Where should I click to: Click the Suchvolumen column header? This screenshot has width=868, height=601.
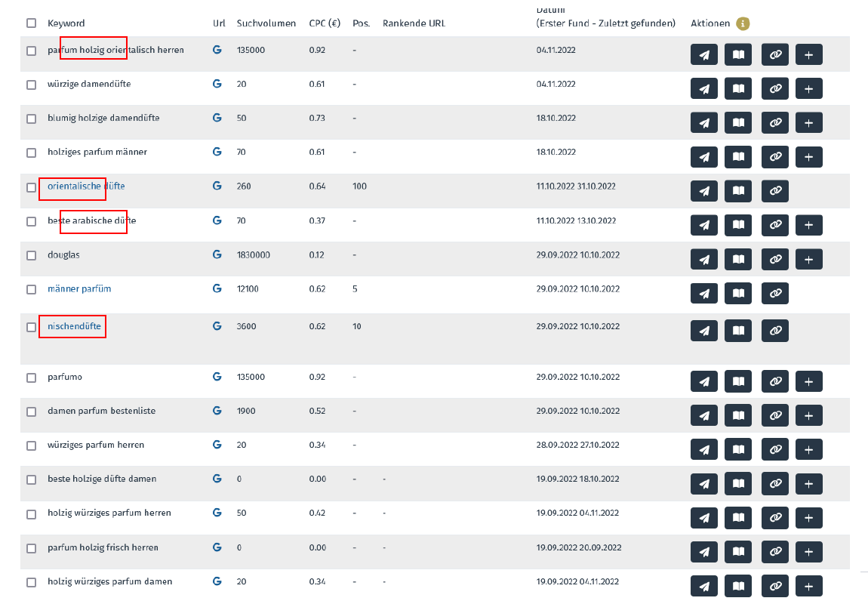(266, 23)
